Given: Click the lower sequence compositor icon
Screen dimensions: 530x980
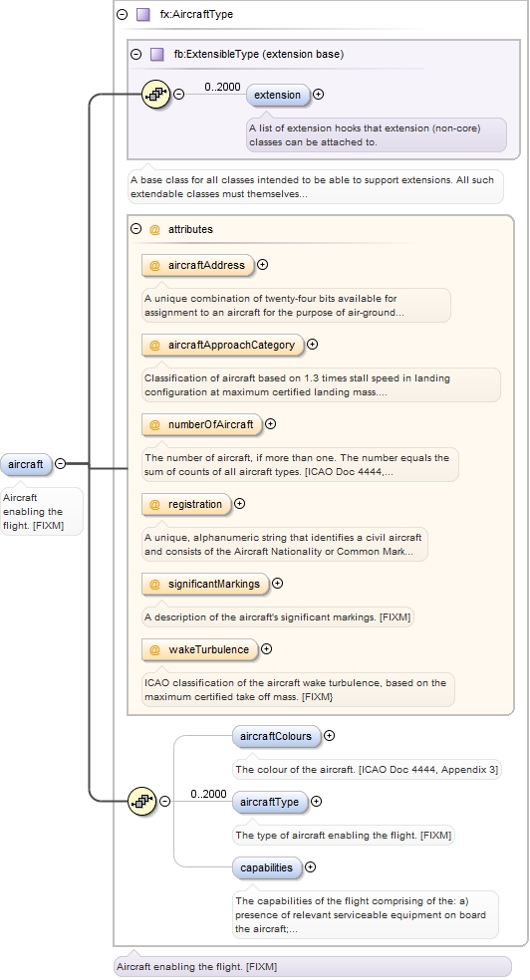Looking at the screenshot, I should (141, 801).
